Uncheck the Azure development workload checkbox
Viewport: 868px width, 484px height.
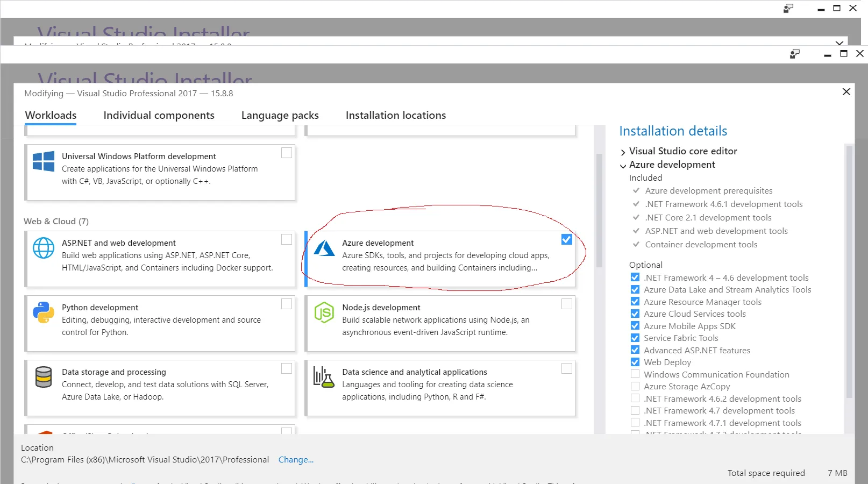[567, 239]
